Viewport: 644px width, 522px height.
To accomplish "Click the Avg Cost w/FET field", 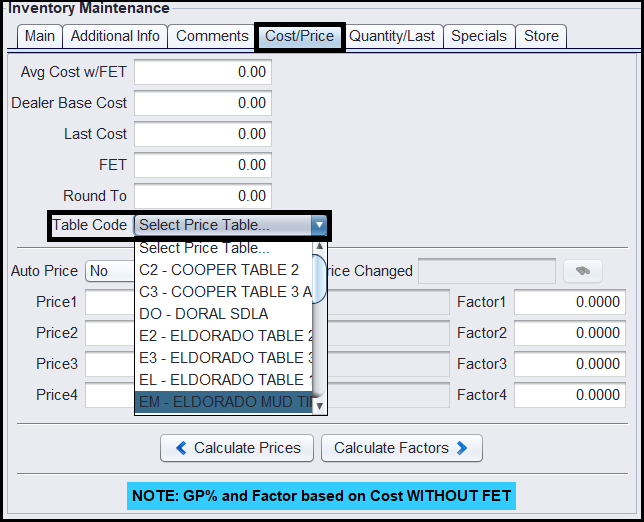I will tap(203, 72).
